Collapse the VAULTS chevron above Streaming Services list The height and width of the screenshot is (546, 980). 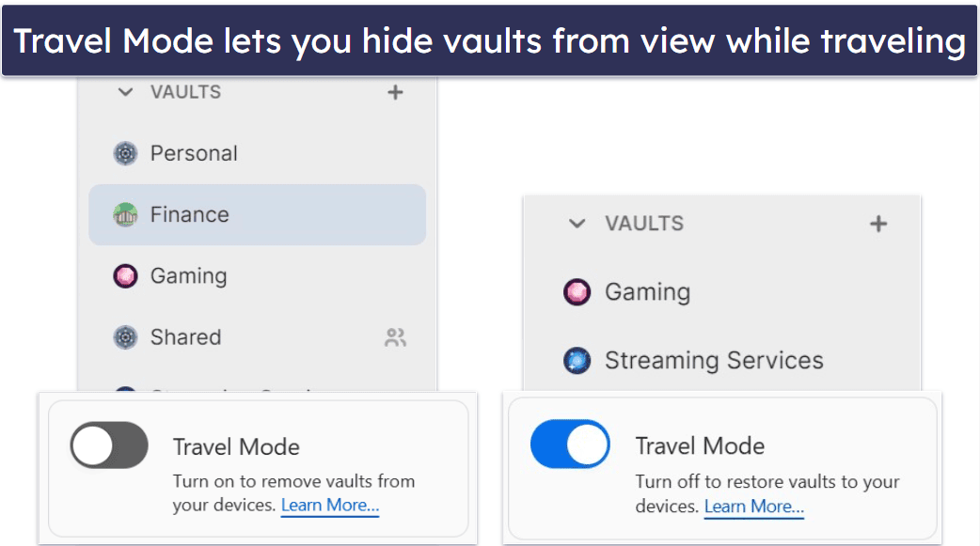[577, 224]
